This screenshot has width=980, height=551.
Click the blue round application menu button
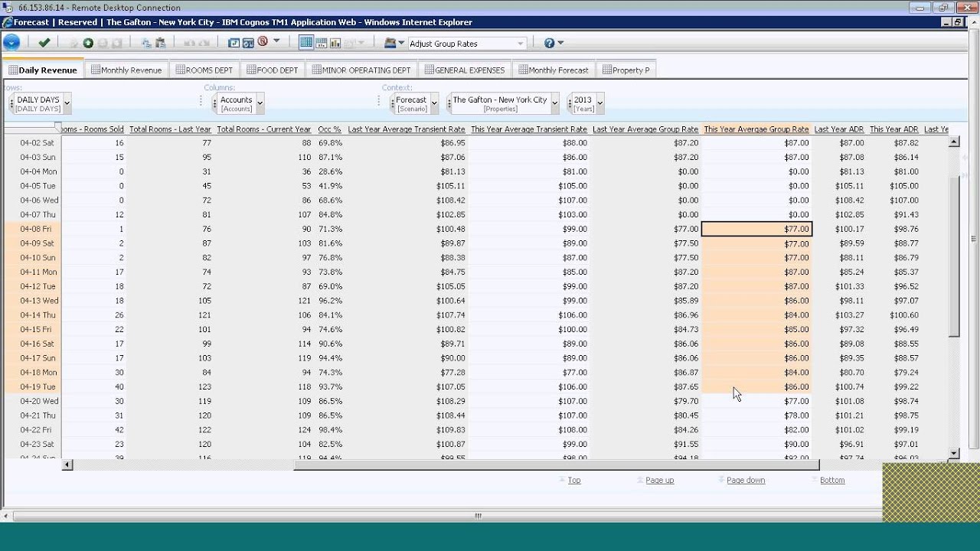(x=11, y=43)
